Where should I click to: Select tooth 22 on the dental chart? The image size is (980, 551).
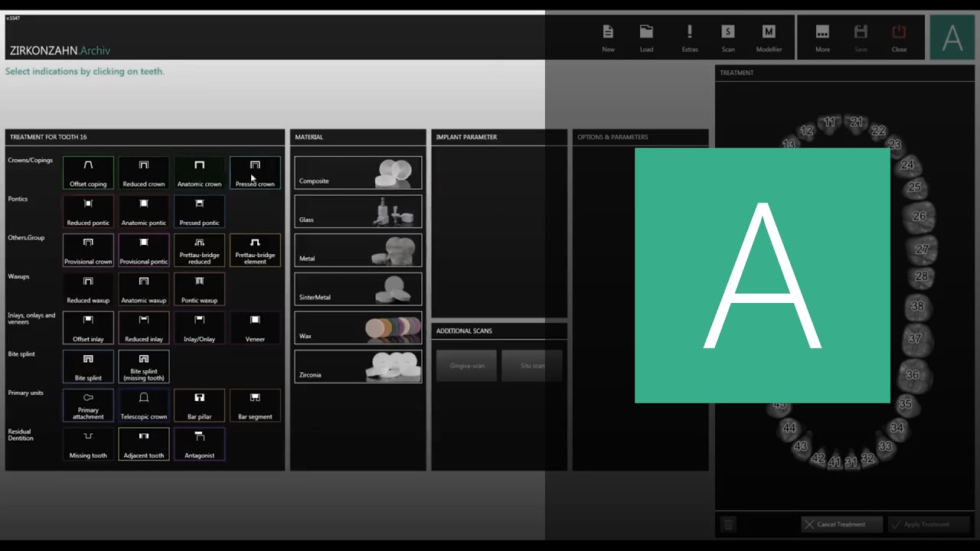click(x=878, y=131)
